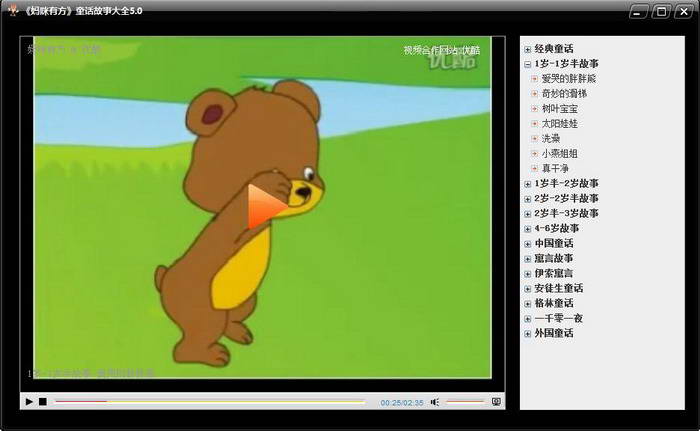Select the 一千零一夜 category label
Viewport: 700px width, 431px height.
[x=558, y=318]
